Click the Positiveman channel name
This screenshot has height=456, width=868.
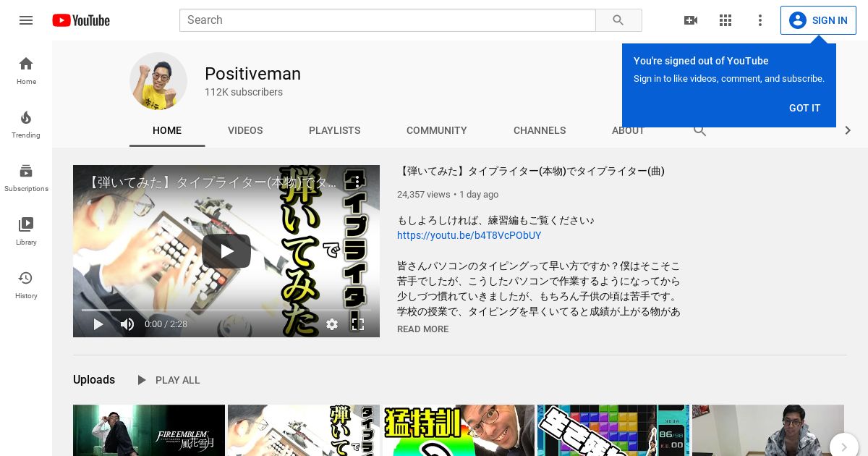[x=252, y=74]
